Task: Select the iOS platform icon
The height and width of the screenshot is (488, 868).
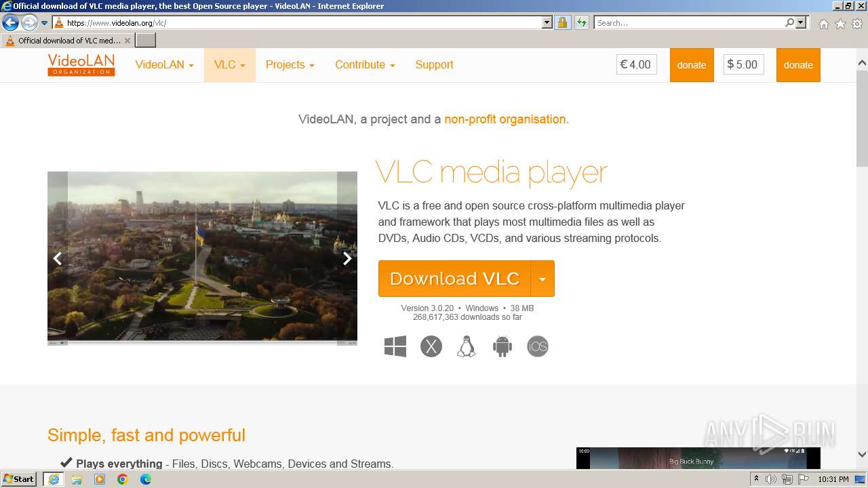Action: point(538,346)
